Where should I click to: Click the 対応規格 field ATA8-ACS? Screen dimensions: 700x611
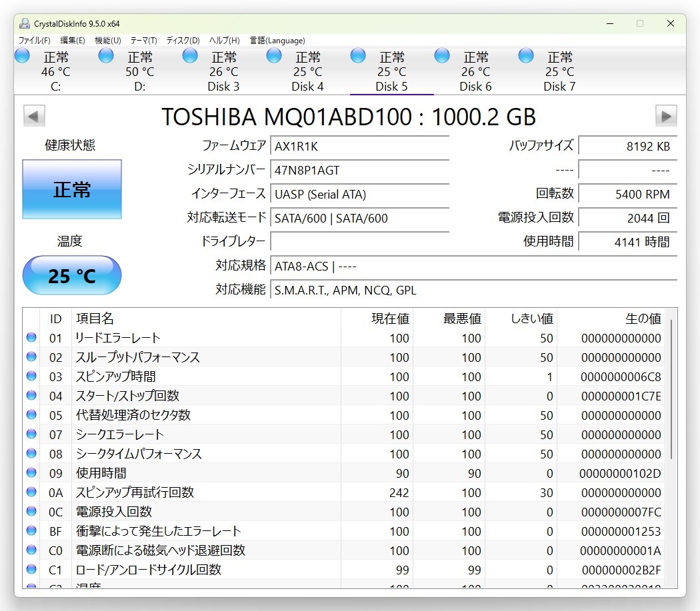click(x=473, y=266)
